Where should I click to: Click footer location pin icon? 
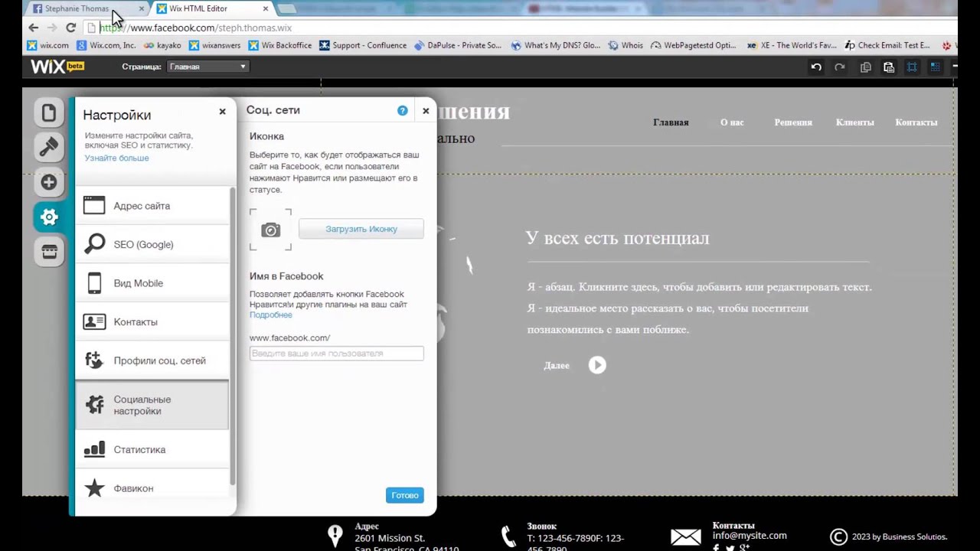coord(335,536)
